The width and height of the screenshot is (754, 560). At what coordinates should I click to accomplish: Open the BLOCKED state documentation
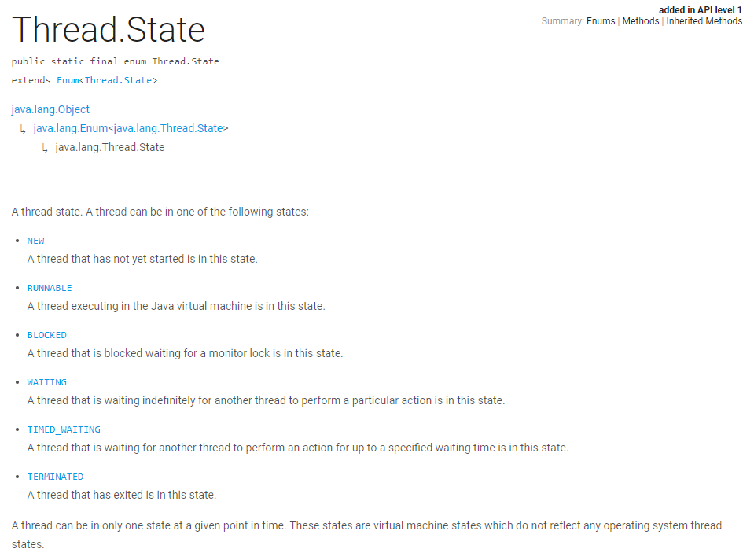click(46, 335)
